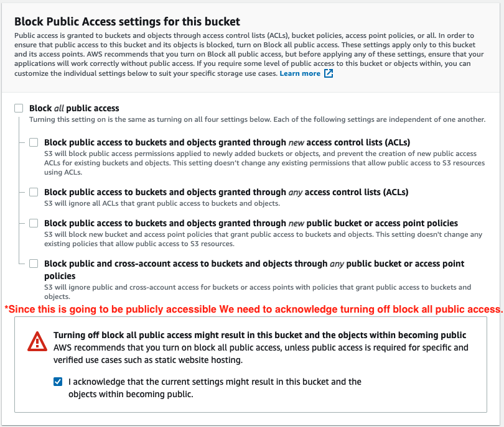Click the 'new public bucket or access point policies' title

point(251,223)
